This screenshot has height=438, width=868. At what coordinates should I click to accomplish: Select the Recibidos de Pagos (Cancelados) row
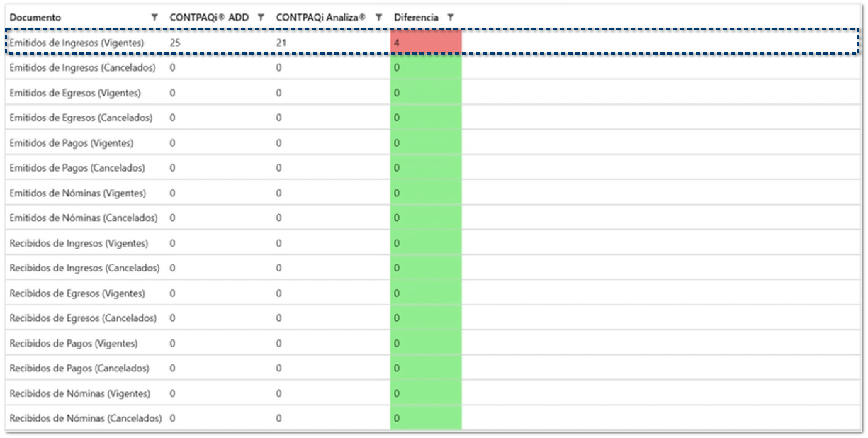[433, 368]
